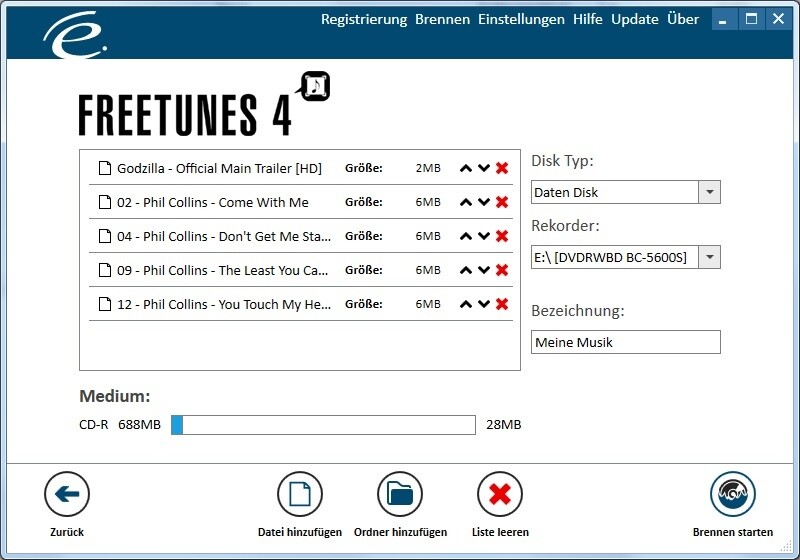Click the Datei hinzufügen file icon
The height and width of the screenshot is (560, 800).
(x=299, y=494)
